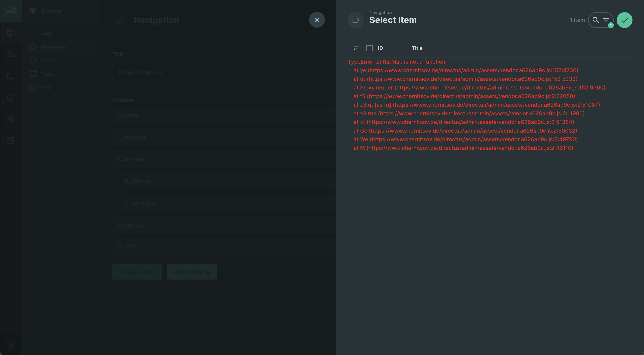
Task: Sort by the Title column header
Action: tap(417, 48)
